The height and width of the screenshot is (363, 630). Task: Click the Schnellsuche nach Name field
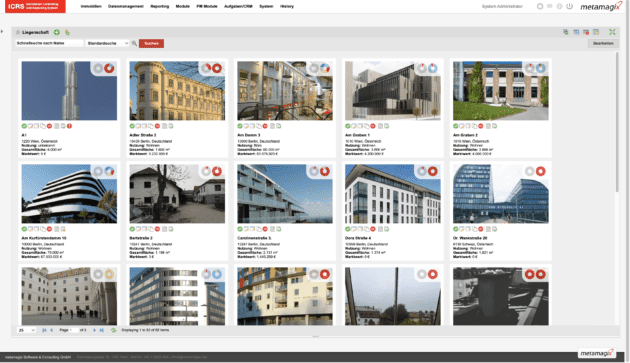click(x=49, y=43)
